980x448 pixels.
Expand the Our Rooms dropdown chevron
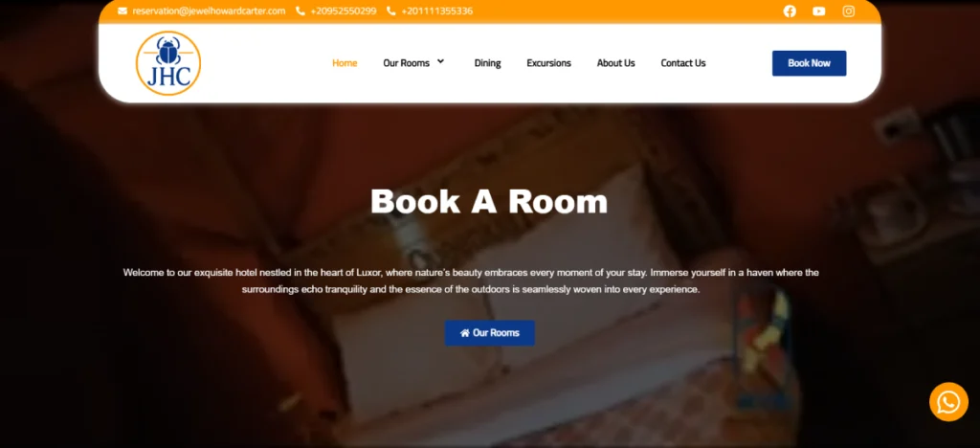coord(440,62)
